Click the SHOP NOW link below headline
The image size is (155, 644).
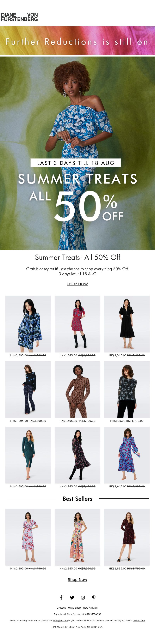point(77,284)
